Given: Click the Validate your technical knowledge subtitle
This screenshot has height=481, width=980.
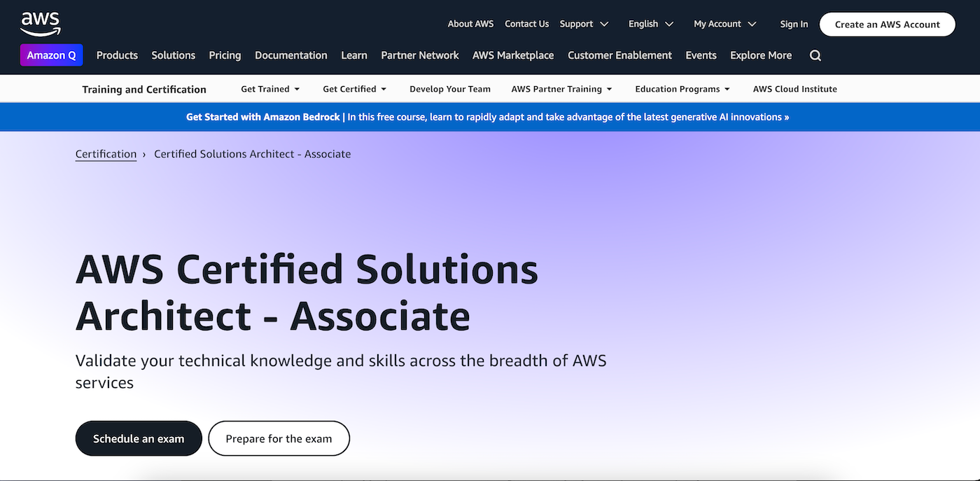Looking at the screenshot, I should coord(341,371).
